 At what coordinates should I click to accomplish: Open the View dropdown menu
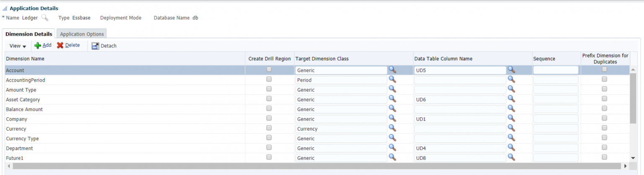18,46
